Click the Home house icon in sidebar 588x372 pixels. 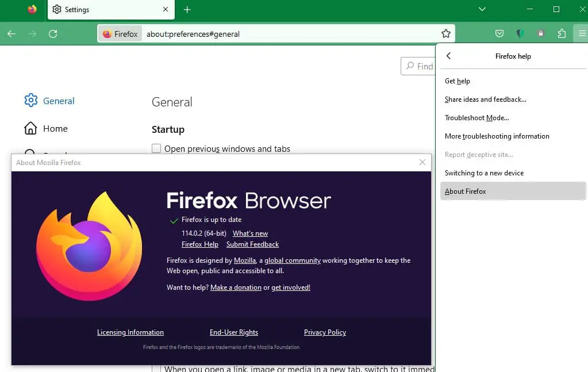pyautogui.click(x=30, y=128)
